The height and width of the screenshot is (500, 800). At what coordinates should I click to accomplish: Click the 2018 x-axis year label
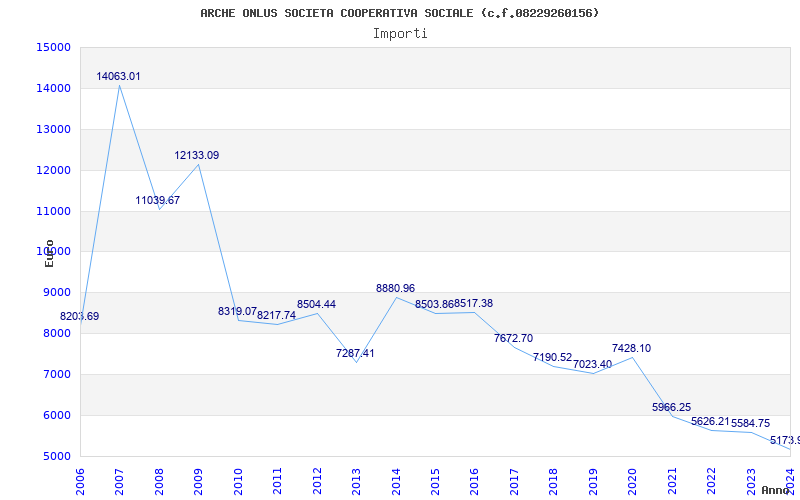pos(554,481)
